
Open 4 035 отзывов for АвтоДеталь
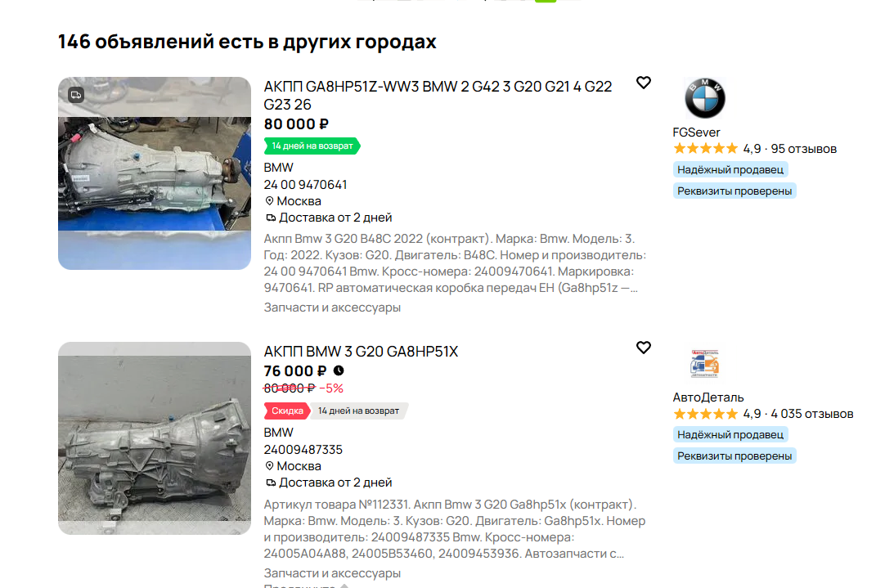(x=811, y=414)
